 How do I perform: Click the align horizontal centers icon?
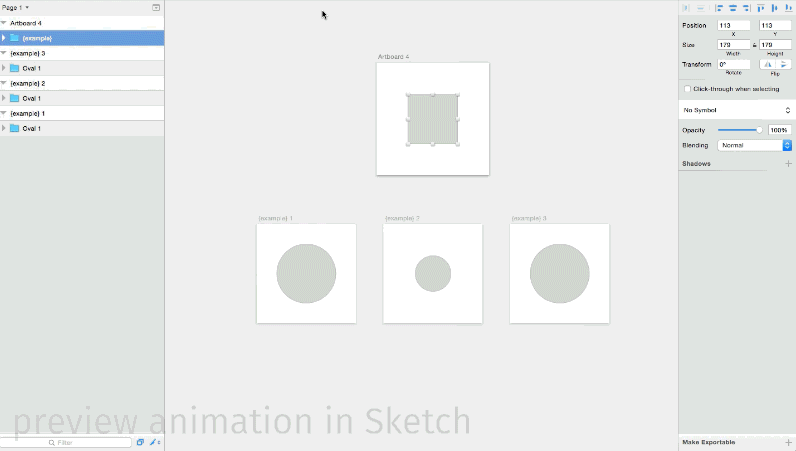(733, 8)
